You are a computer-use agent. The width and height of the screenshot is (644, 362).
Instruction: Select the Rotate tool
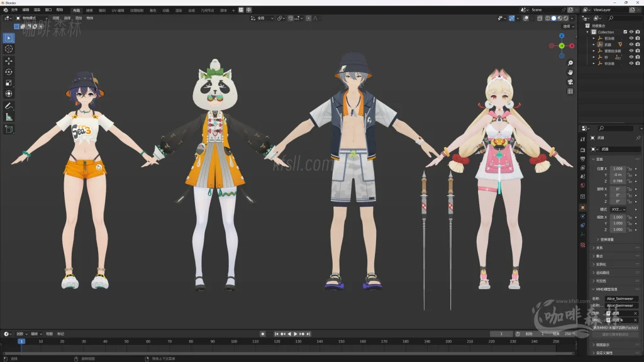coord(9,72)
